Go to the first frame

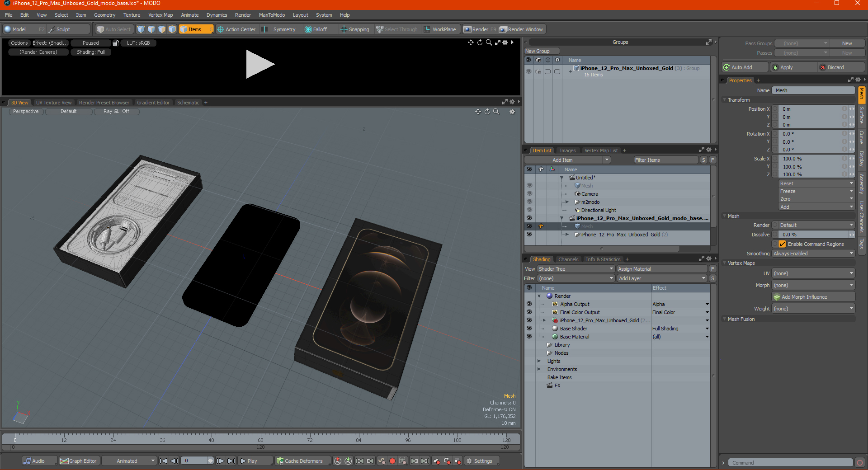[x=164, y=461]
